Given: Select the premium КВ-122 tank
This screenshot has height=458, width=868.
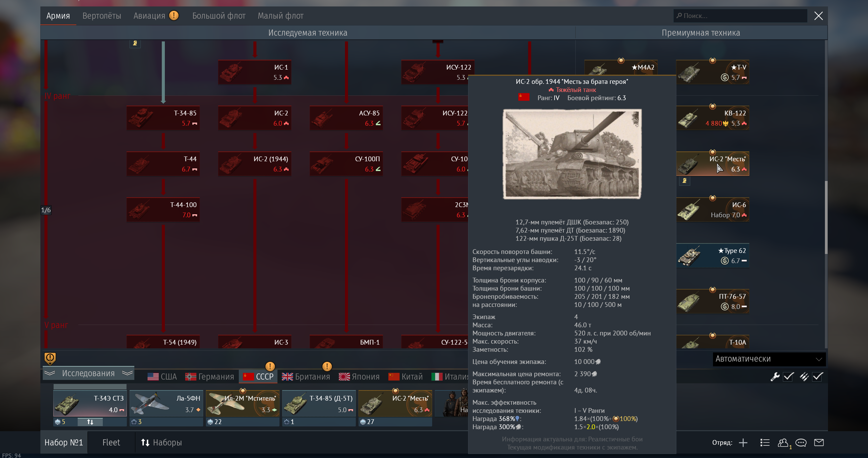Looking at the screenshot, I should [x=713, y=118].
